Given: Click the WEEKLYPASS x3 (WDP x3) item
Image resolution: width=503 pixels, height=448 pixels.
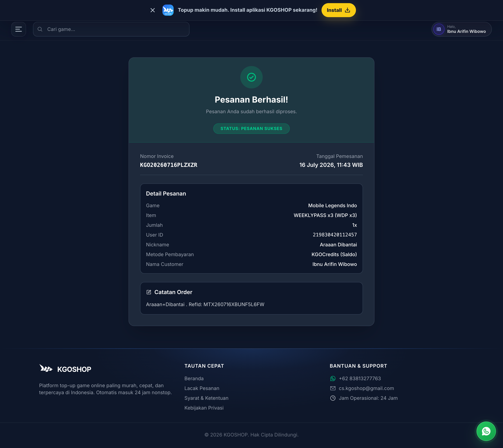Looking at the screenshot, I should tap(325, 215).
